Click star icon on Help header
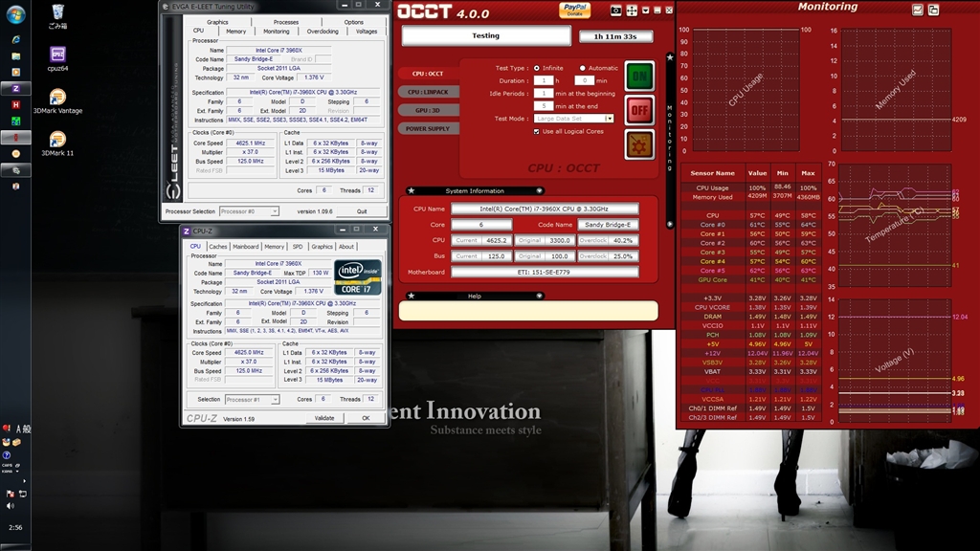The image size is (980, 551). [x=412, y=296]
